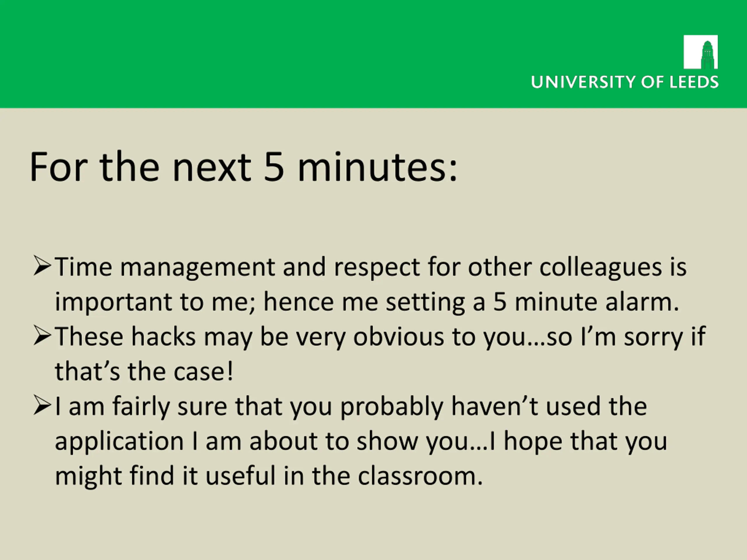Click the word "obvious" in the second bullet

coord(399,337)
